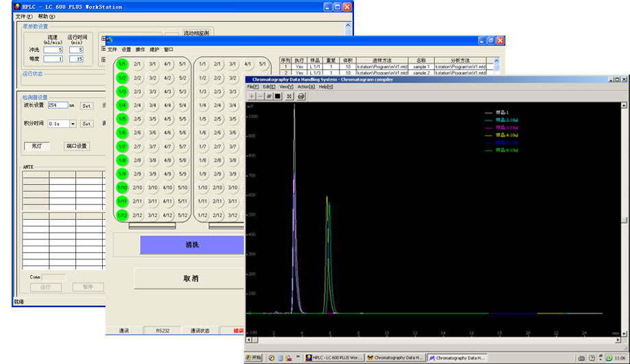Click the system tray green icon beside clock
The width and height of the screenshot is (630, 364).
click(609, 358)
